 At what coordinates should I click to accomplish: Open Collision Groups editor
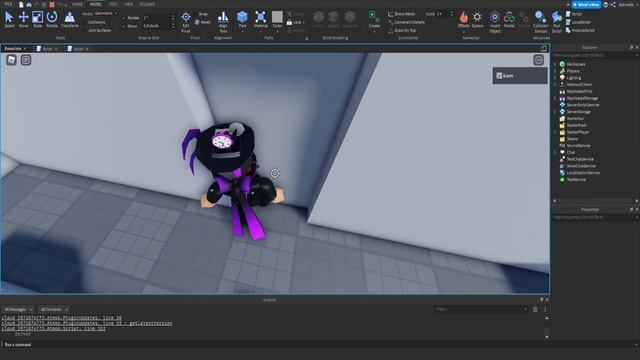point(540,22)
